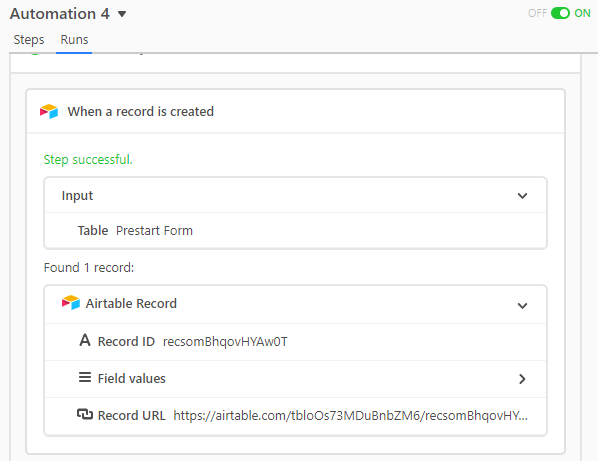
Task: Click the Record ID text type icon
Action: click(85, 340)
